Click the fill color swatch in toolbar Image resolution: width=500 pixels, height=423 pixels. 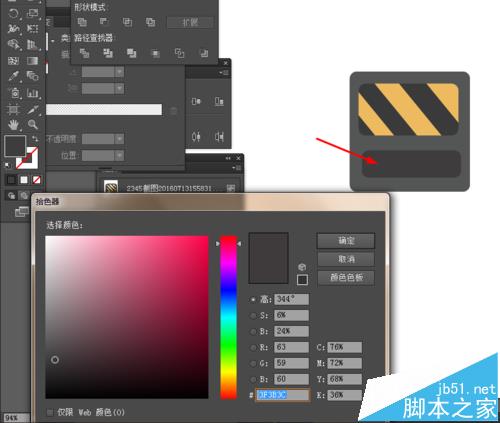click(x=15, y=146)
